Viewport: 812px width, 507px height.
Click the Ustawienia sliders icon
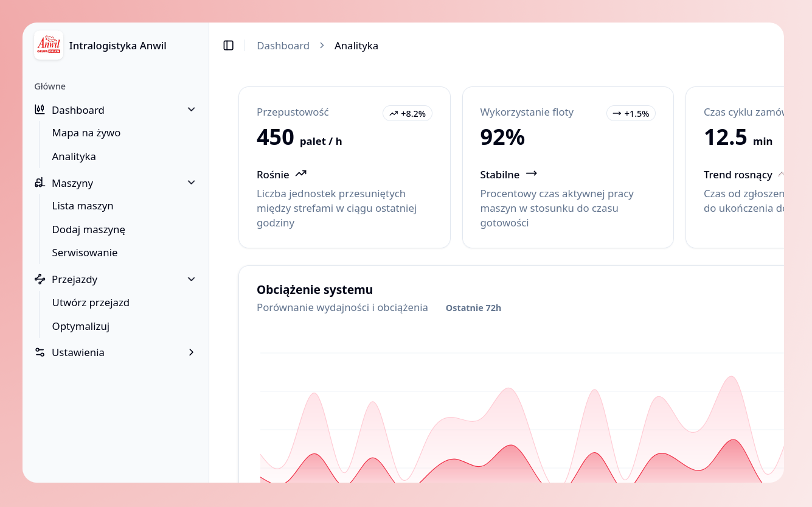[40, 352]
